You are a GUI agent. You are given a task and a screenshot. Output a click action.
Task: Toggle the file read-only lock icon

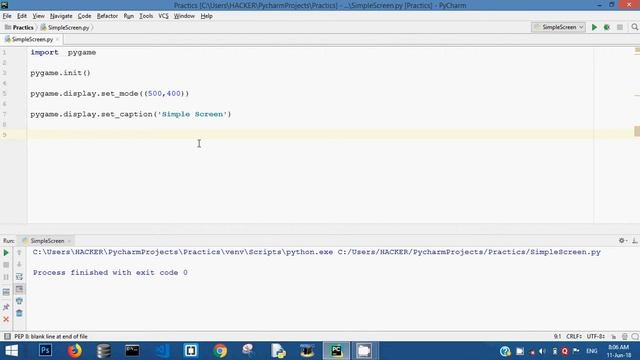tap(613, 336)
